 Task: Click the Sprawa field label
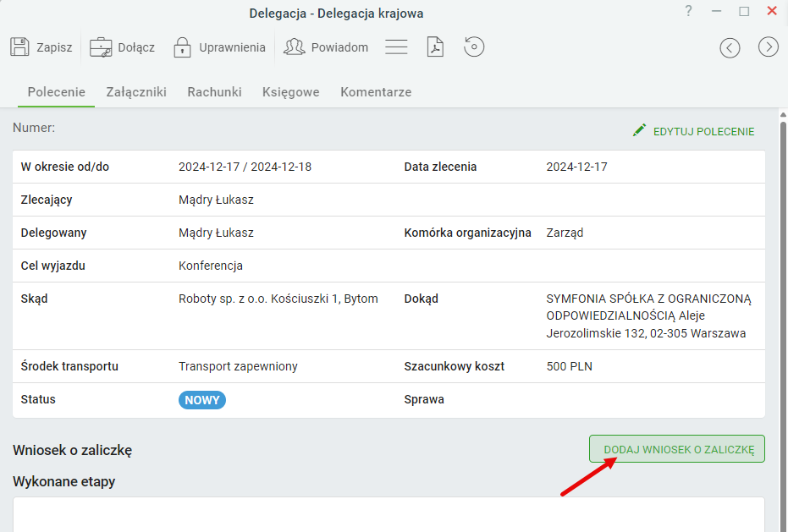[424, 399]
